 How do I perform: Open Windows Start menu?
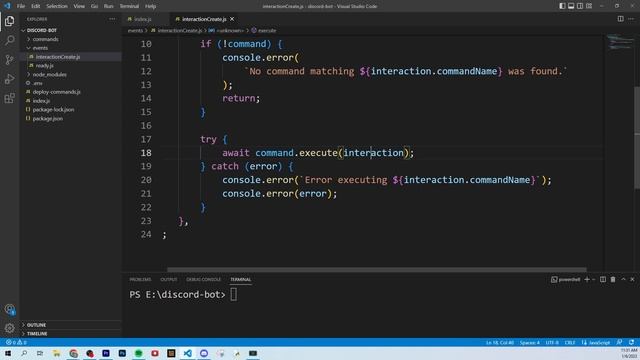pos(8,353)
